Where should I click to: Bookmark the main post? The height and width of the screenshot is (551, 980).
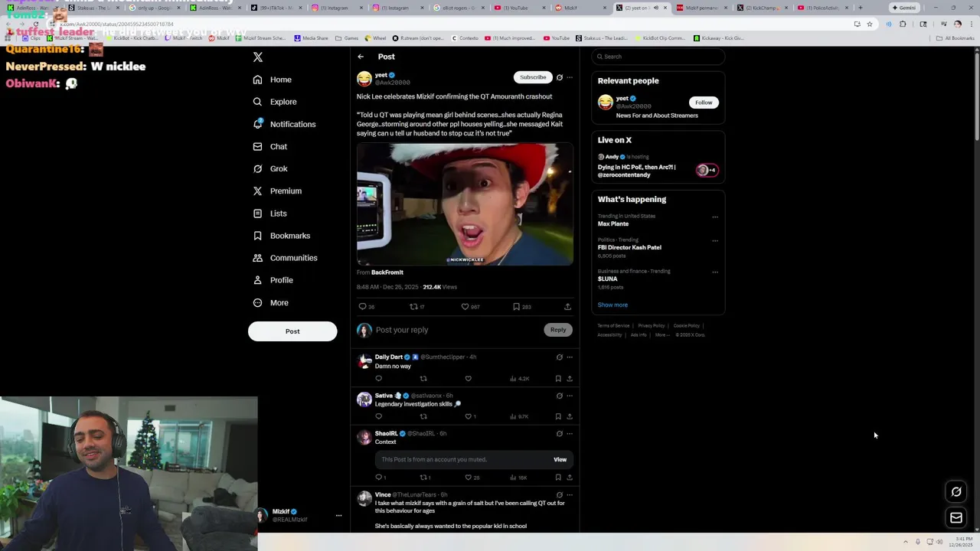click(x=516, y=306)
